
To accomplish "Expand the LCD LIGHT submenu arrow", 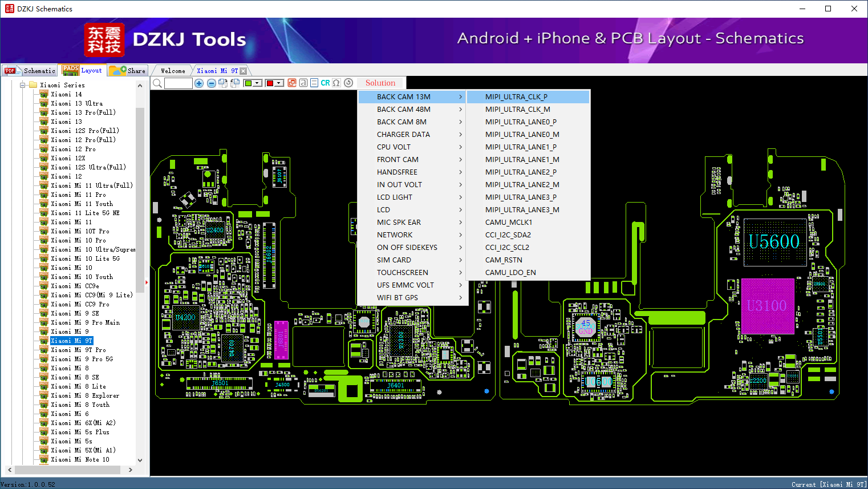I will [460, 197].
